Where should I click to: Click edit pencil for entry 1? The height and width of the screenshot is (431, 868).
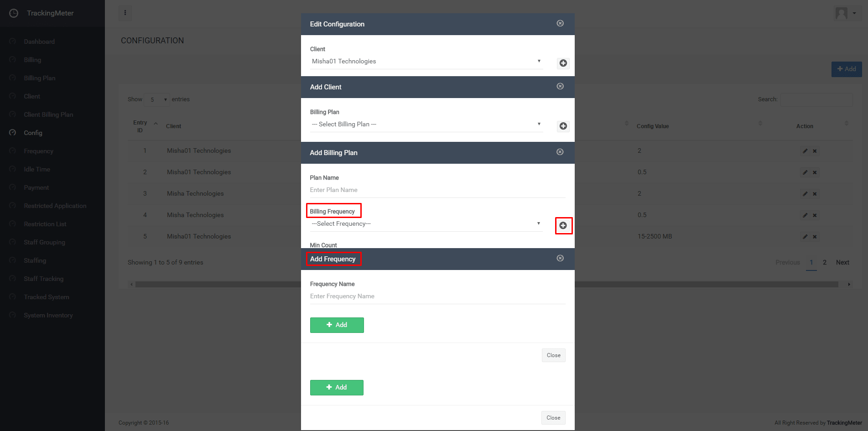(x=805, y=151)
